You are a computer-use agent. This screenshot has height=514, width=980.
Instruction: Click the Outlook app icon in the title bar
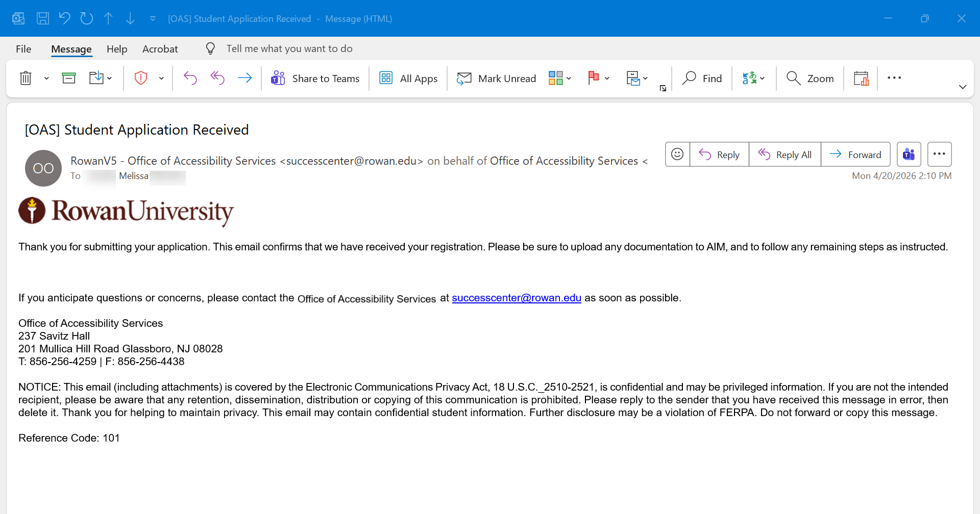click(18, 19)
